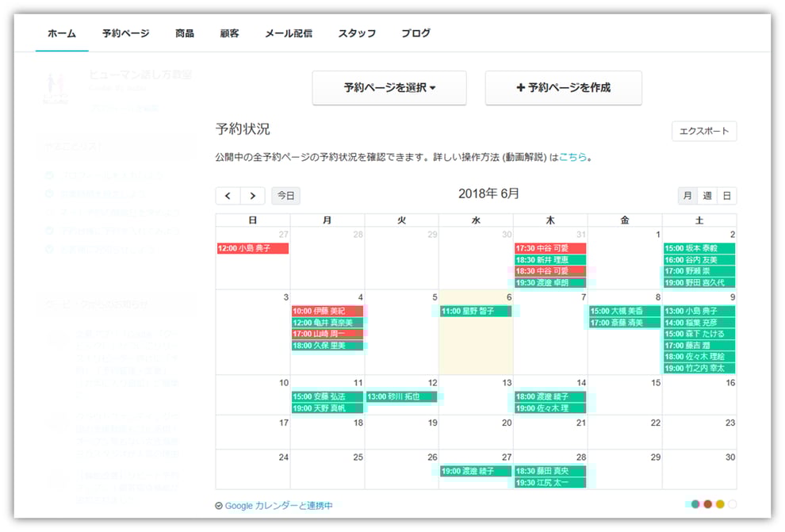Open the ホーム tab

click(x=62, y=33)
